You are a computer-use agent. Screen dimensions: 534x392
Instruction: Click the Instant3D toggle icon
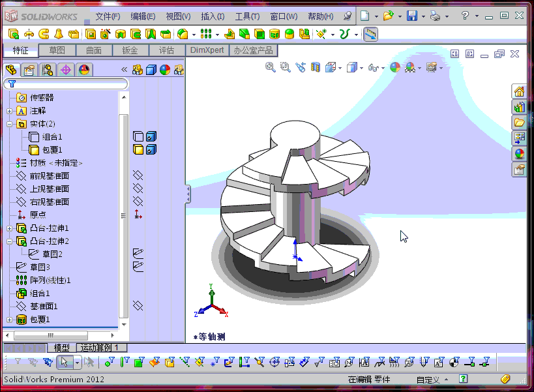click(370, 34)
